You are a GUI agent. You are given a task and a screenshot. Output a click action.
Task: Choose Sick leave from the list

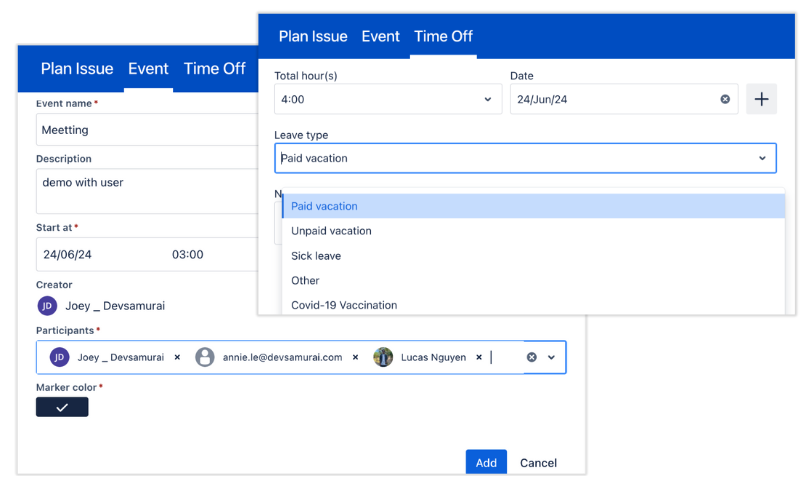tap(316, 256)
